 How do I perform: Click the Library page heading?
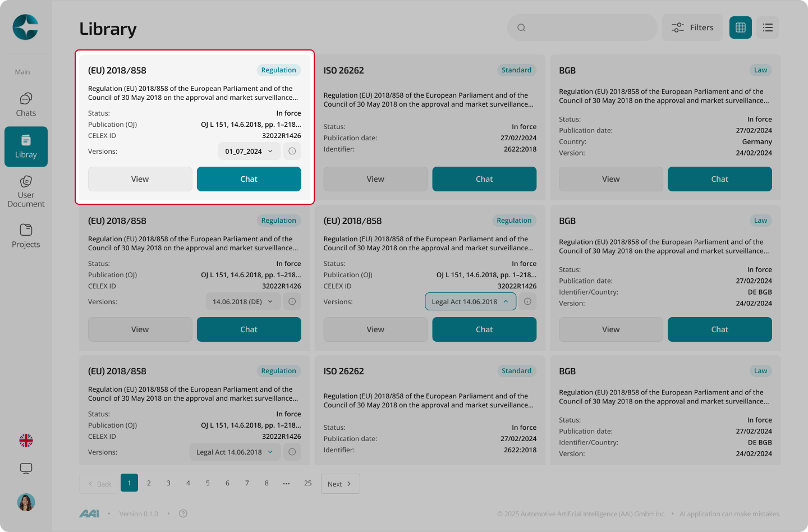(108, 29)
